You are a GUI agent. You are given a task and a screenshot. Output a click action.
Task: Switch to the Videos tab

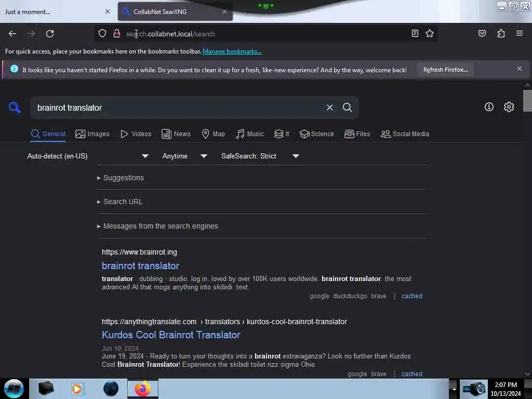tap(136, 134)
